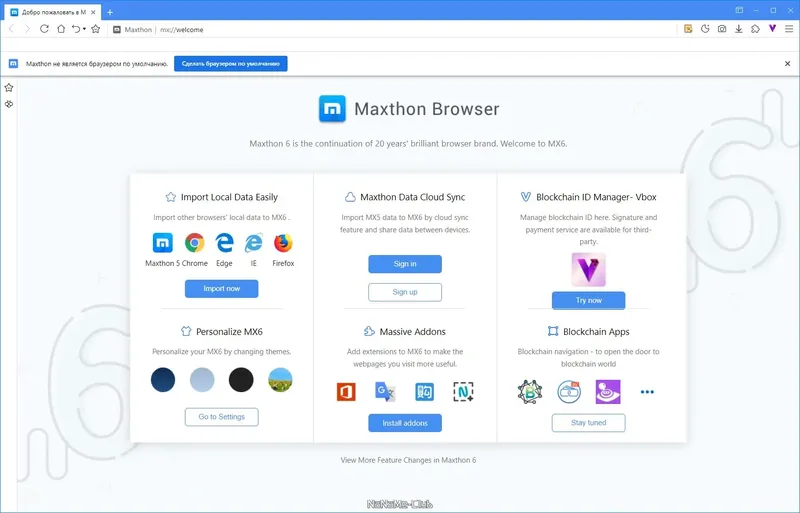Click the Google Translate addon icon
800x513 pixels.
tap(385, 392)
